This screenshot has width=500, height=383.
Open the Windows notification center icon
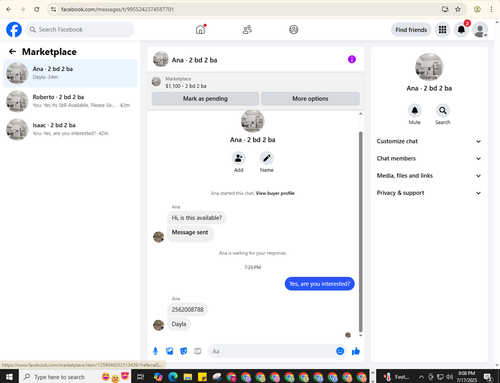coord(488,377)
